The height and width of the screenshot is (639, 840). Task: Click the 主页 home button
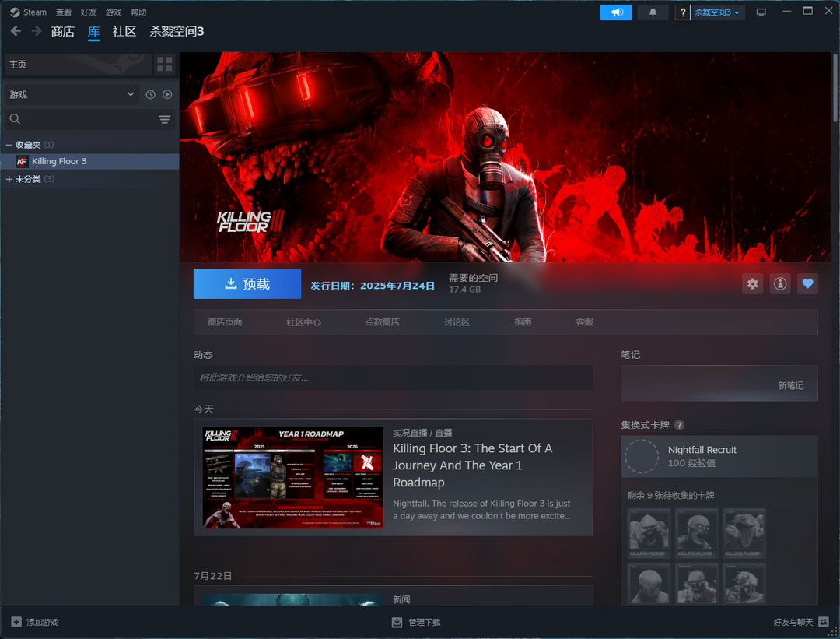coord(78,65)
